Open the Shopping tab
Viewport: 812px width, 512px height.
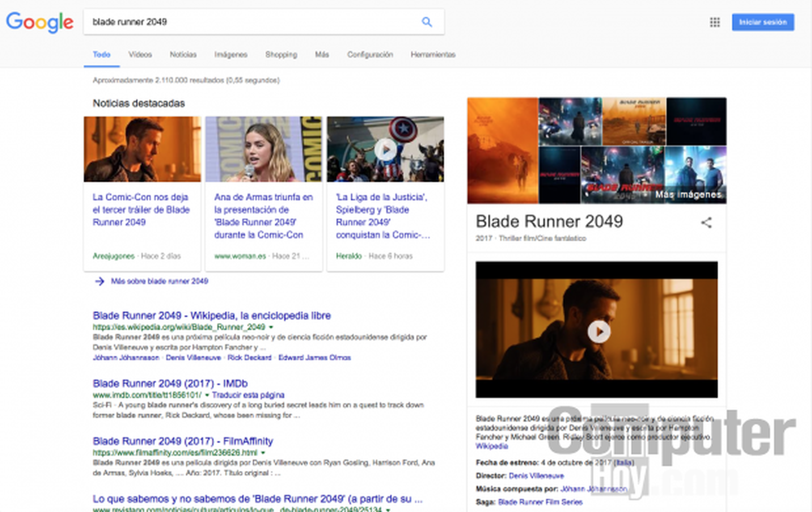(281, 55)
